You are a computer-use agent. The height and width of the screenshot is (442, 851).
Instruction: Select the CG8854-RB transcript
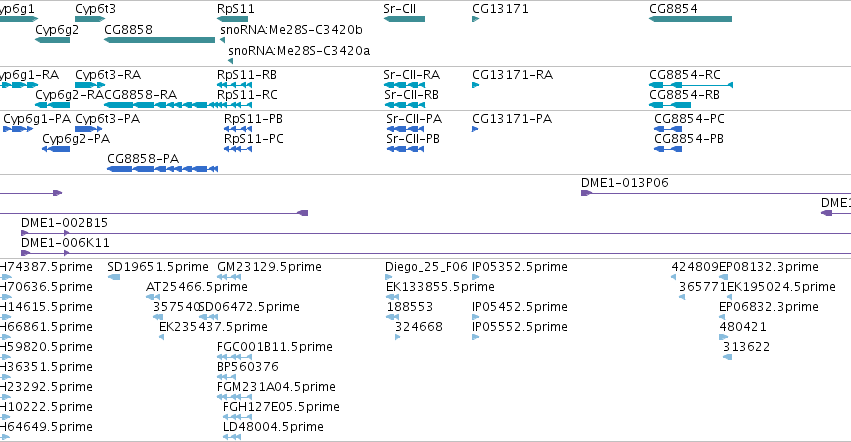point(670,105)
